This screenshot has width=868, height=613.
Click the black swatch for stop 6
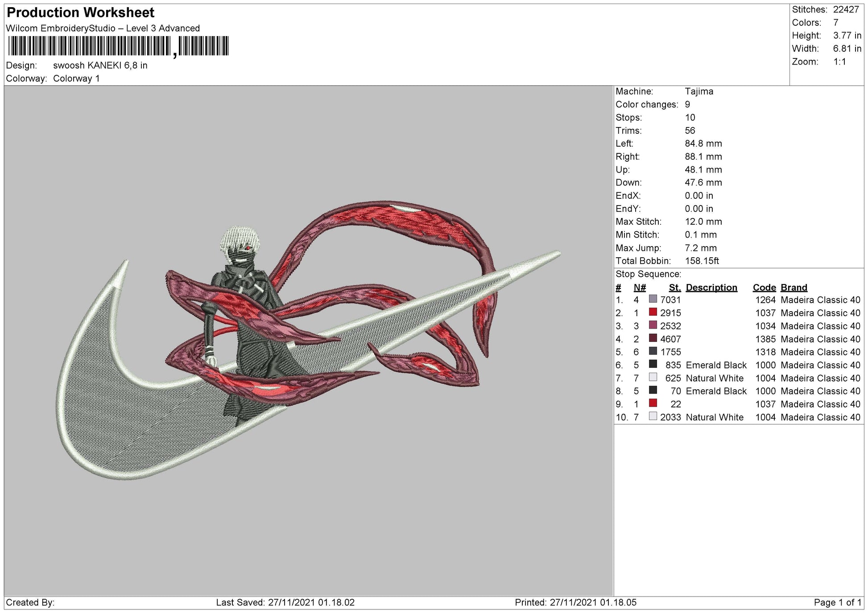pyautogui.click(x=653, y=364)
